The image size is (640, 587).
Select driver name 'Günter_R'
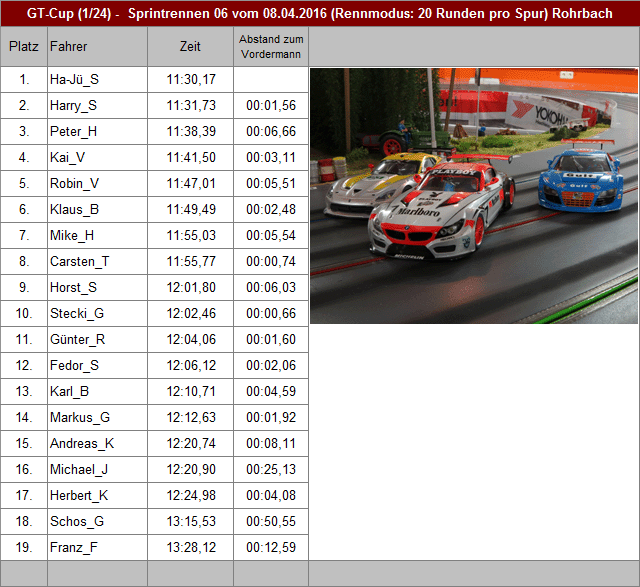[x=78, y=340]
